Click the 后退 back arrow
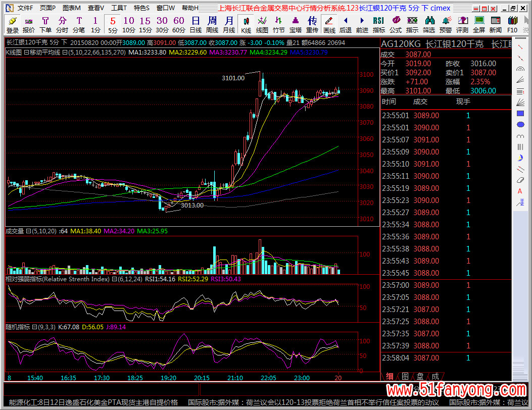 click(346, 25)
